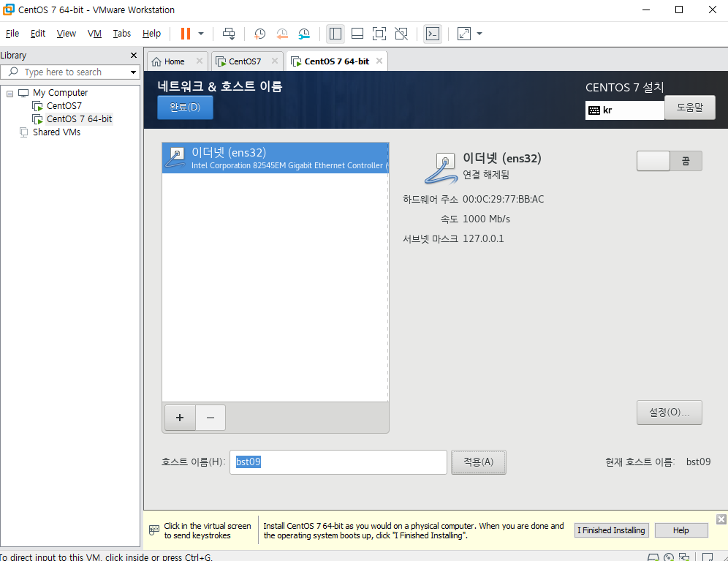728x561 pixels.
Task: Open the console view icon
Action: [x=433, y=34]
